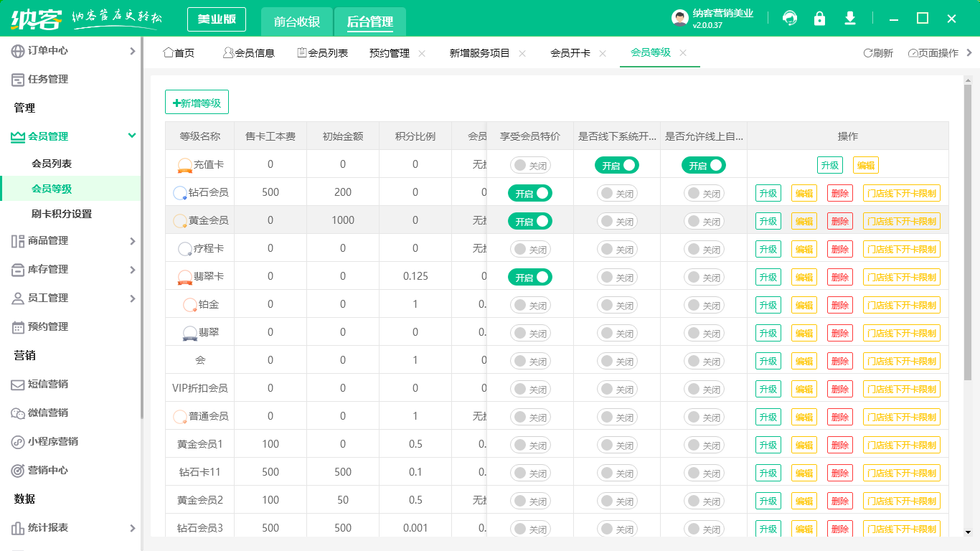Expand the 商品管理 sidebar menu
This screenshot has width=980, height=551.
point(132,241)
